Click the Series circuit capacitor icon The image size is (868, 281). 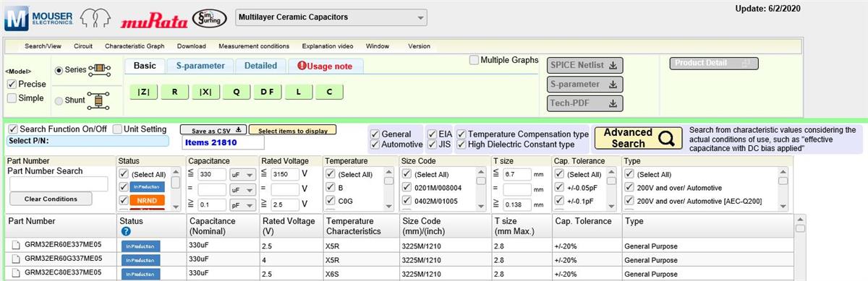coord(101,69)
